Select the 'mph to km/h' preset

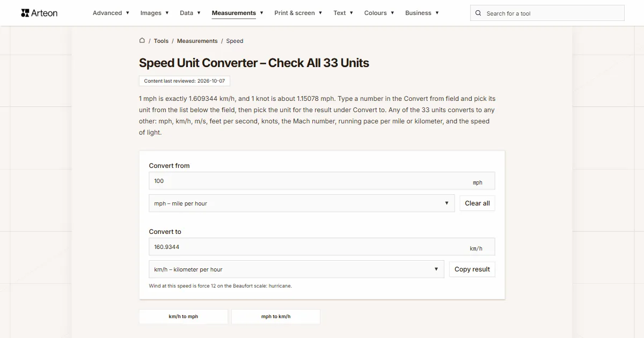[276, 317]
